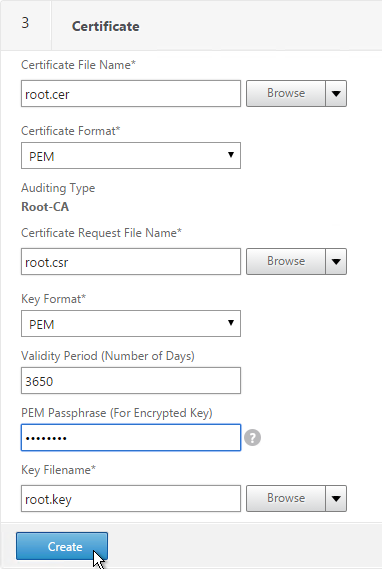
Task: Browse for the Certificate File Name
Action: tap(286, 94)
